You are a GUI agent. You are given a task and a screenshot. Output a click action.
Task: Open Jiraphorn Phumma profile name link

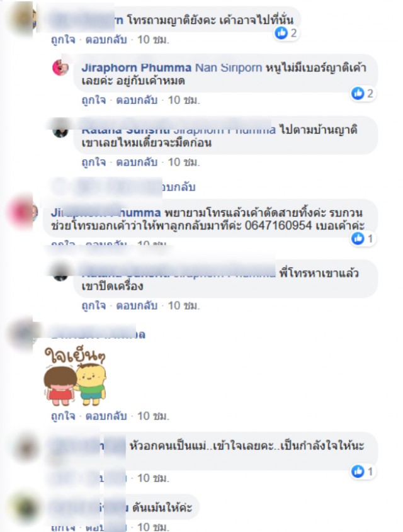point(137,67)
